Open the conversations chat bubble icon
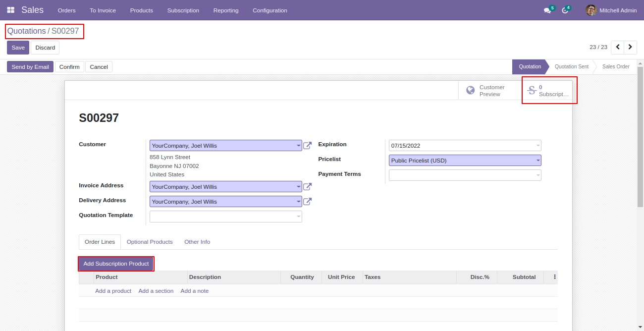This screenshot has width=644, height=331. click(x=547, y=10)
